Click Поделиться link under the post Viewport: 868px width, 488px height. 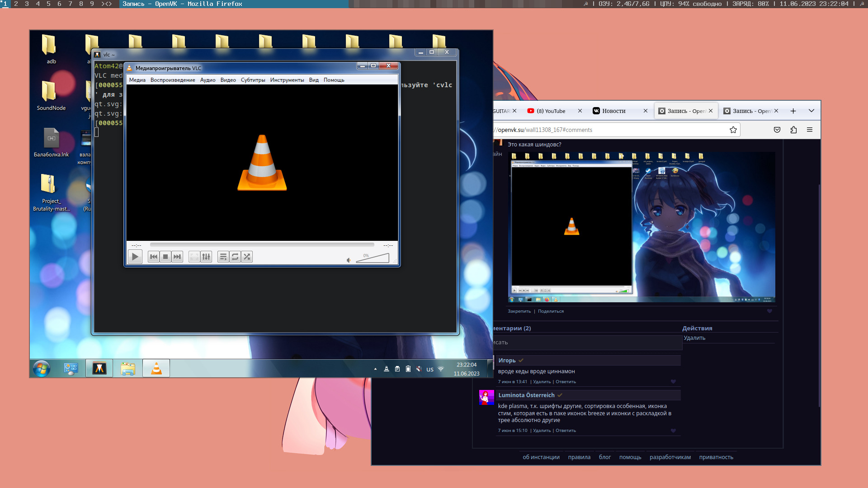[551, 311]
